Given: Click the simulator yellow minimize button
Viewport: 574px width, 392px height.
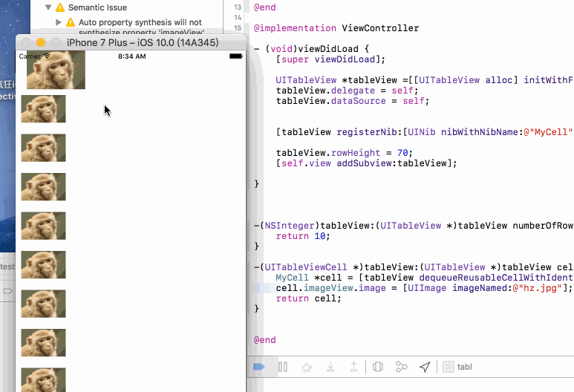Looking at the screenshot, I should (x=41, y=42).
